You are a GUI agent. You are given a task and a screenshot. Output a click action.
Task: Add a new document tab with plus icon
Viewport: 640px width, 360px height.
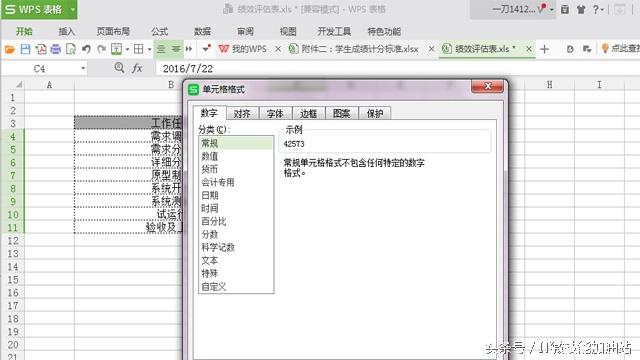(x=544, y=49)
